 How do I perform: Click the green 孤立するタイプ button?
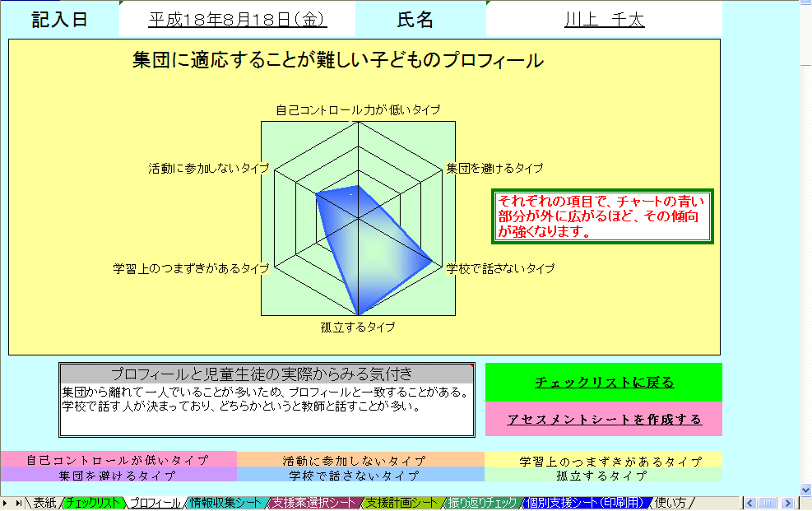click(603, 475)
